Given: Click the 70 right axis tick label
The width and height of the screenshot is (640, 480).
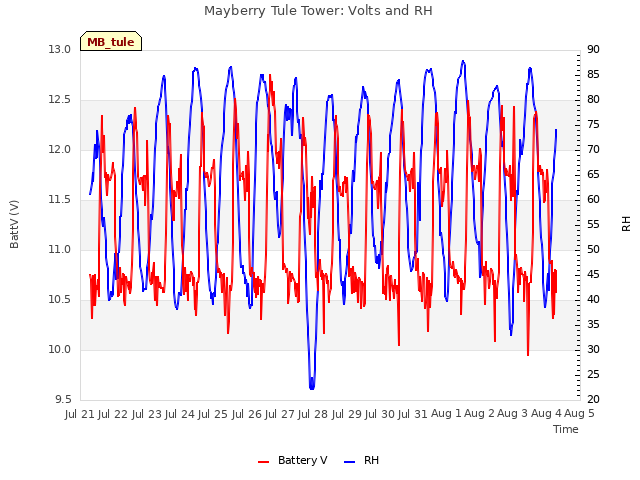Looking at the screenshot, I should click(593, 149).
